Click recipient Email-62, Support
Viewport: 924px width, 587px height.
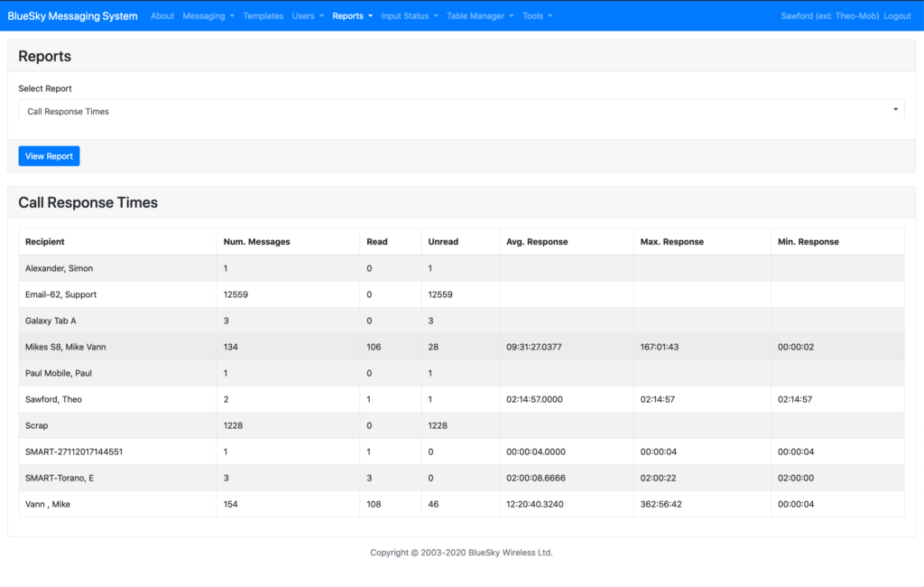coord(60,294)
